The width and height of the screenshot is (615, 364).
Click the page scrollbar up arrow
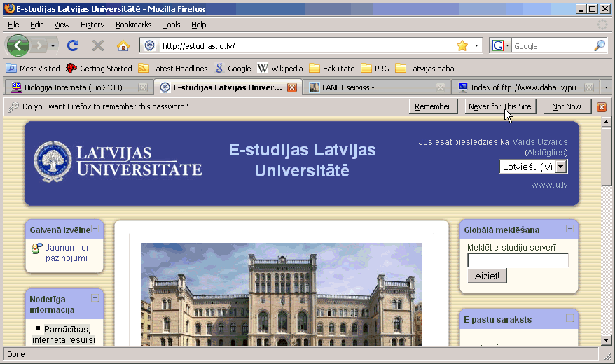(x=606, y=122)
